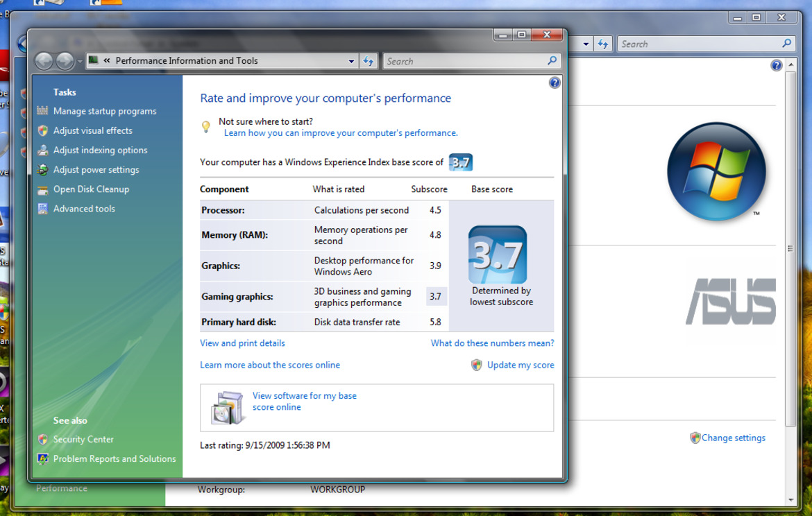Open Security Center link
The width and height of the screenshot is (812, 516).
(x=83, y=440)
